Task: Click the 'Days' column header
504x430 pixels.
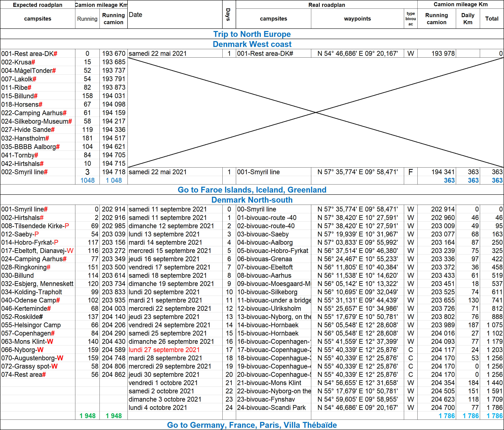Action: click(228, 15)
